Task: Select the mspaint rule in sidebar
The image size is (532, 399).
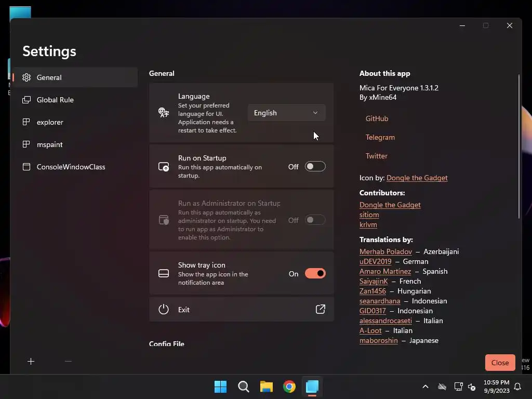Action: (x=75, y=144)
